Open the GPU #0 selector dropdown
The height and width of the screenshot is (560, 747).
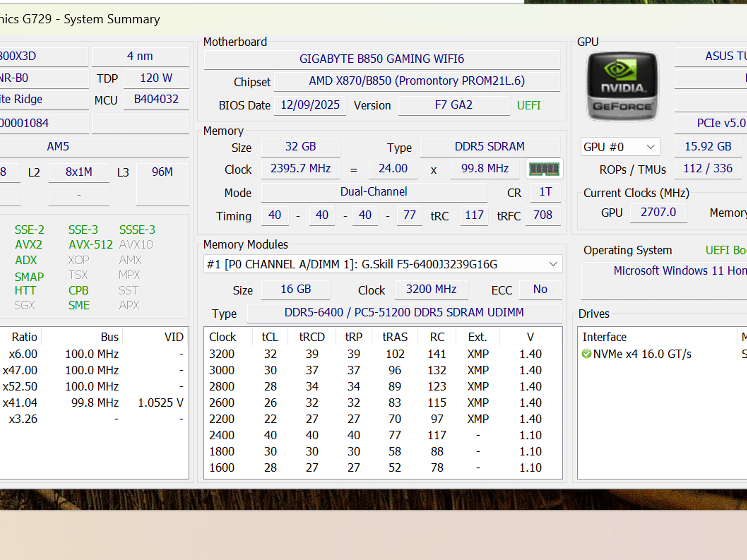[620, 147]
